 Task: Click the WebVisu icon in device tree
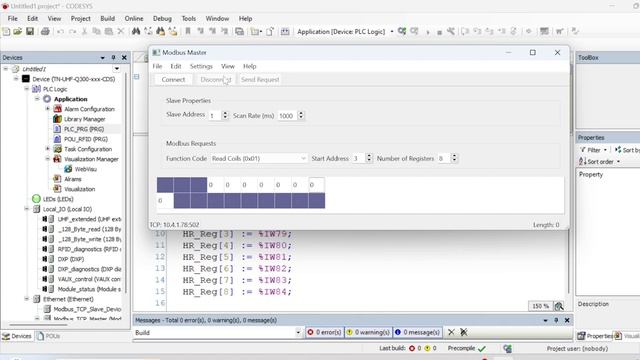tap(68, 169)
